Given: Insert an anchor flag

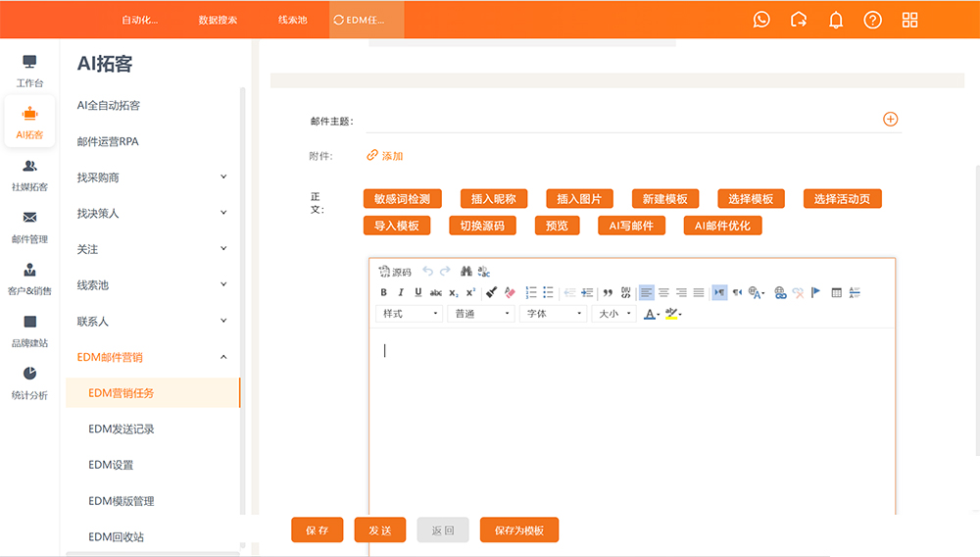Looking at the screenshot, I should 815,292.
